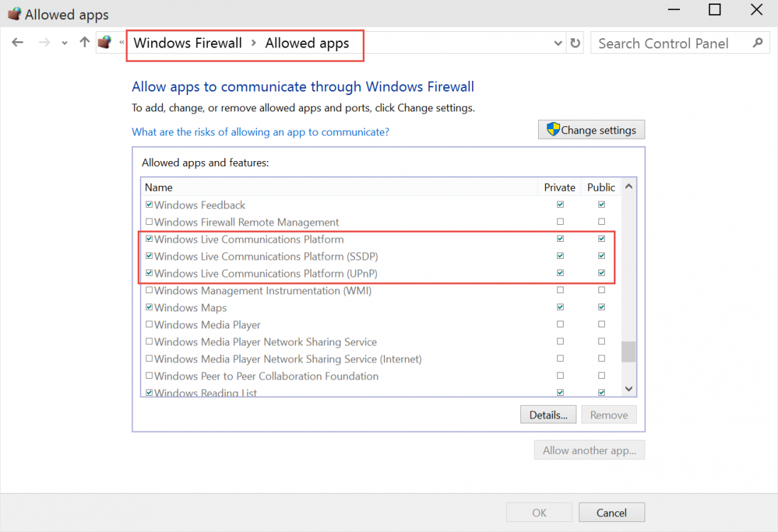Click the firewall icon in address bar

pos(104,43)
